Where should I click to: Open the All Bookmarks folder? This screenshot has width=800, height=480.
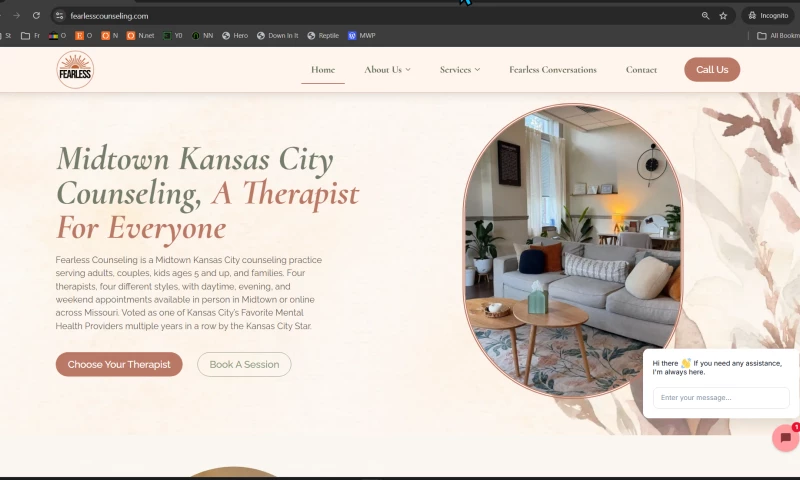tap(778, 36)
